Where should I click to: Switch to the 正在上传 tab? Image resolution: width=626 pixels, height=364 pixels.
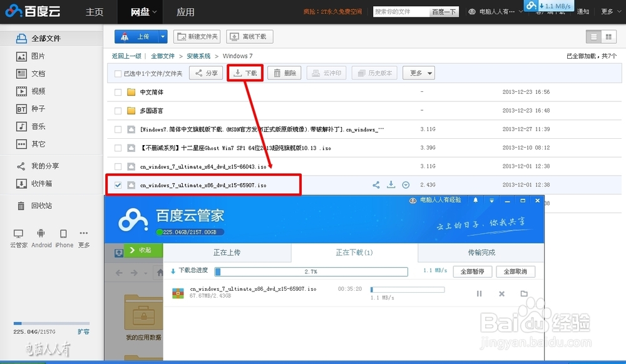click(227, 253)
